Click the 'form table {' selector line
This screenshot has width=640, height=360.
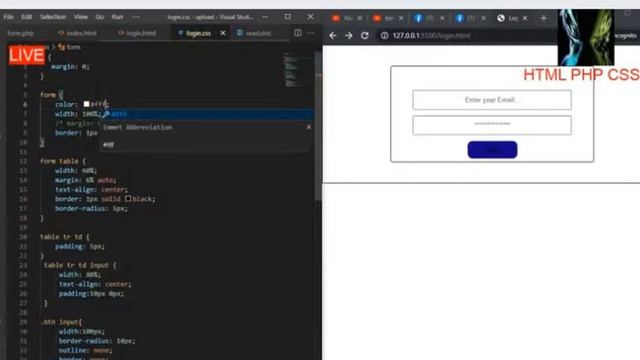coord(63,161)
